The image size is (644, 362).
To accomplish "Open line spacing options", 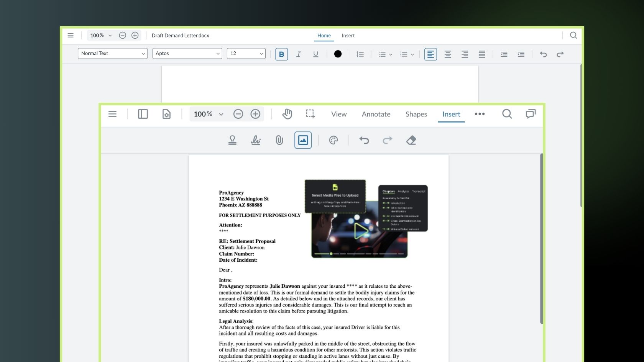I will pyautogui.click(x=360, y=54).
